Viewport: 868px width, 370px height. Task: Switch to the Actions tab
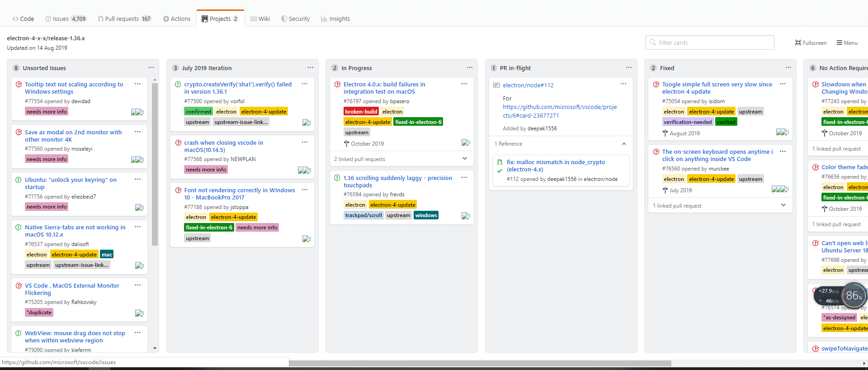tap(177, 19)
